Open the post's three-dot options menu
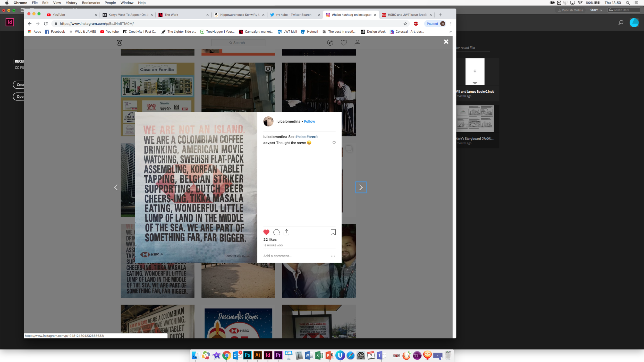Viewport: 644px width, 362px height. (x=333, y=256)
